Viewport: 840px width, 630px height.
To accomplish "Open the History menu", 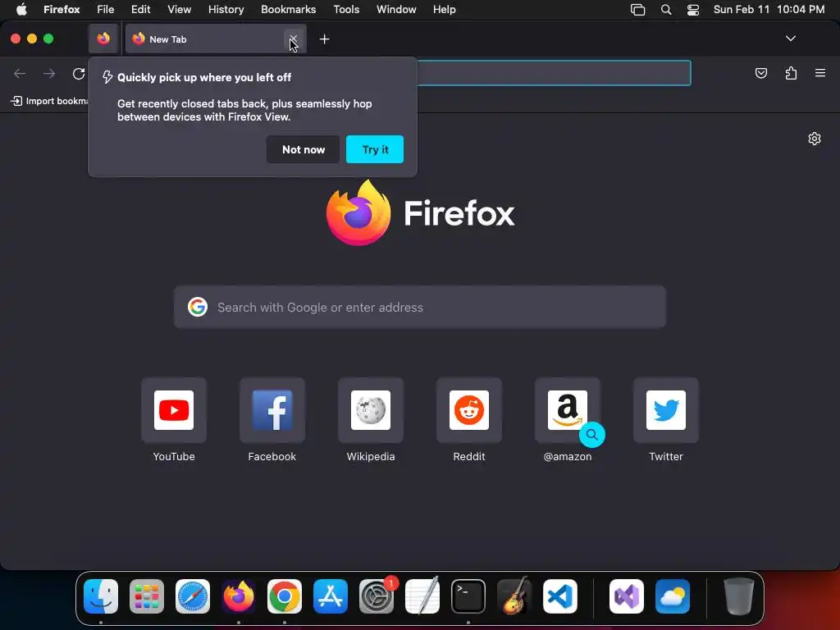I will click(226, 10).
